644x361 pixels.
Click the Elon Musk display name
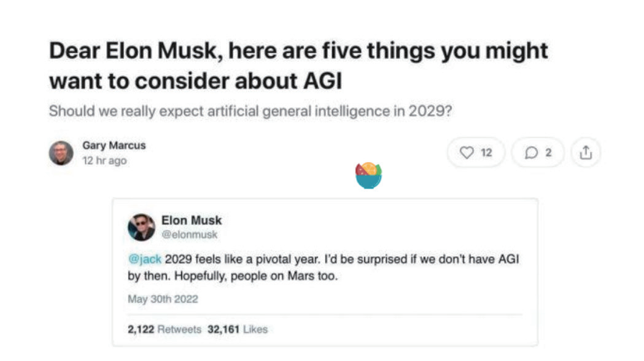[x=192, y=220]
